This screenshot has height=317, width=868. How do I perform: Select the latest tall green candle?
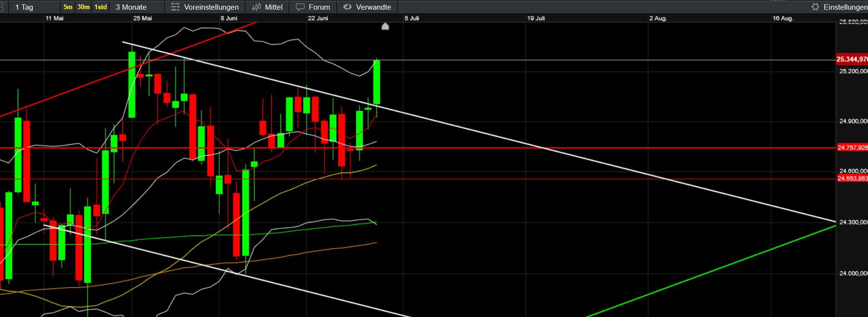(x=376, y=82)
